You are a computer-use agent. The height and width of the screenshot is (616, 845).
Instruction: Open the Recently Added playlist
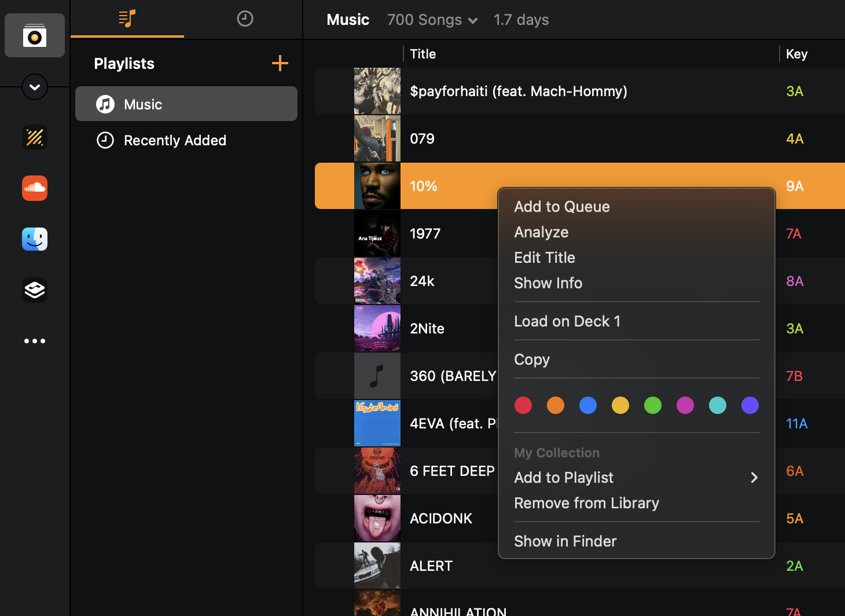tap(175, 141)
